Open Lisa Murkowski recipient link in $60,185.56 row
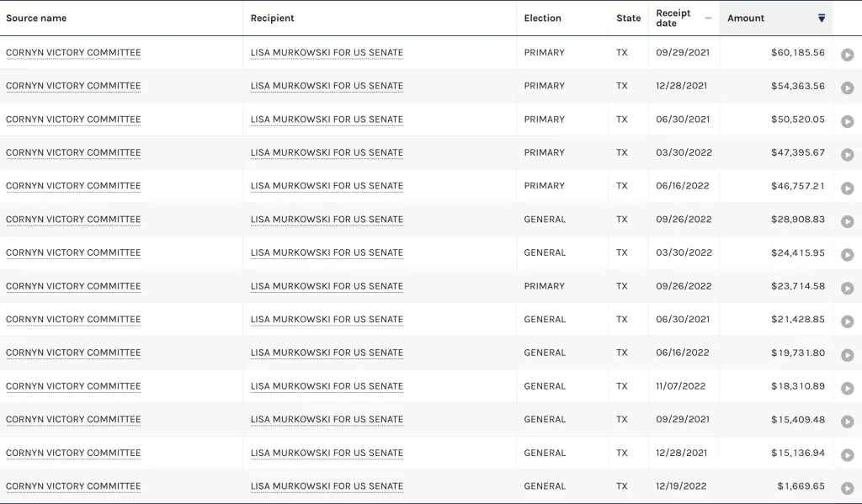This screenshot has height=504, width=862. point(327,53)
